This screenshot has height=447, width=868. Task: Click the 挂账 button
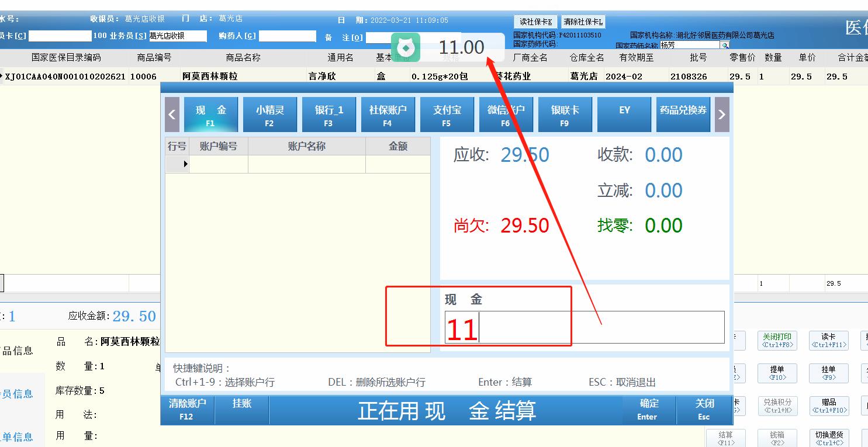[241, 410]
